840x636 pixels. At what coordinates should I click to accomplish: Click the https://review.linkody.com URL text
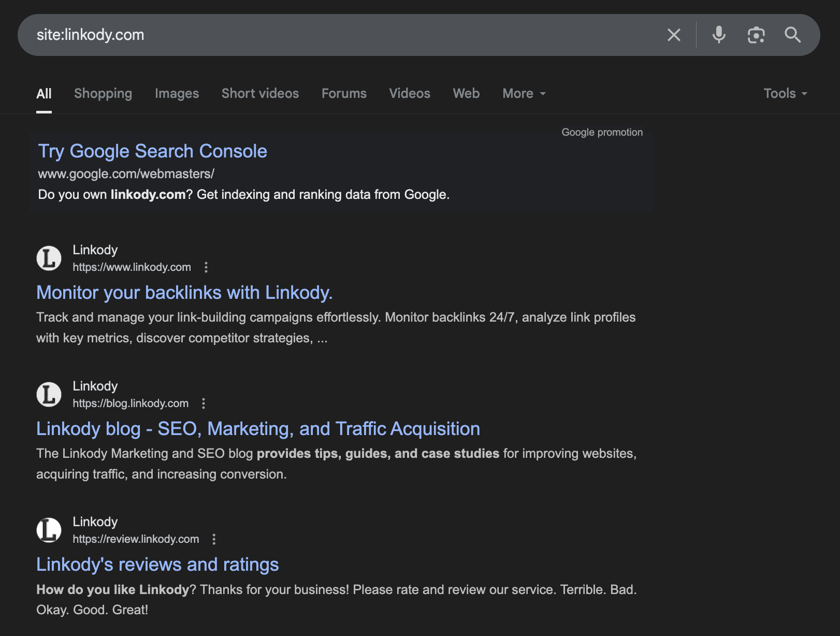[136, 539]
